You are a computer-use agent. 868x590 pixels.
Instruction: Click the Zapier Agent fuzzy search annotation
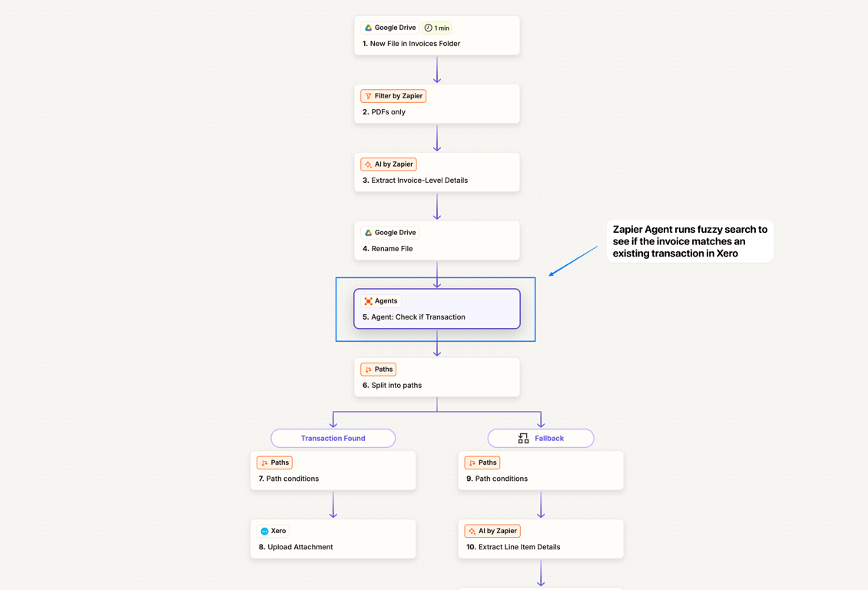pyautogui.click(x=690, y=241)
